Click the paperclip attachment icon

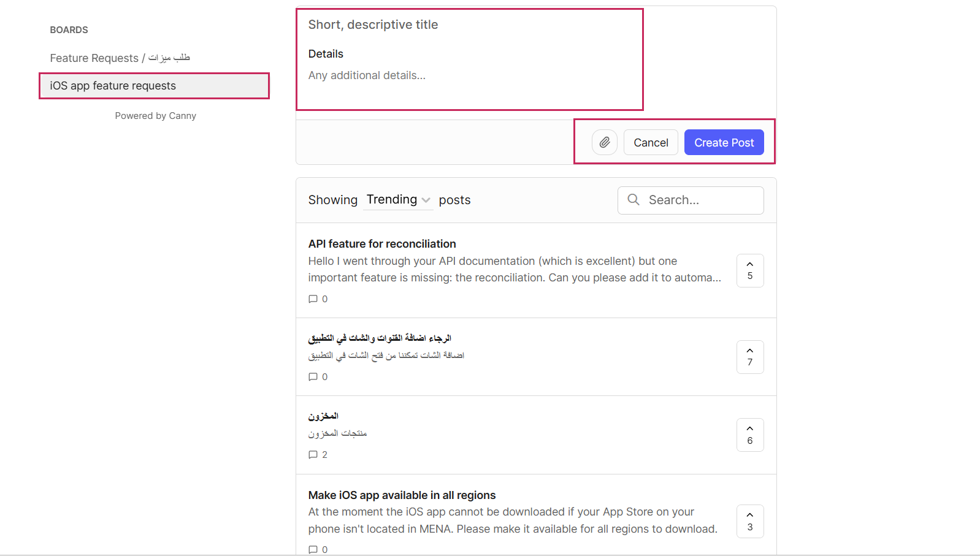(604, 142)
